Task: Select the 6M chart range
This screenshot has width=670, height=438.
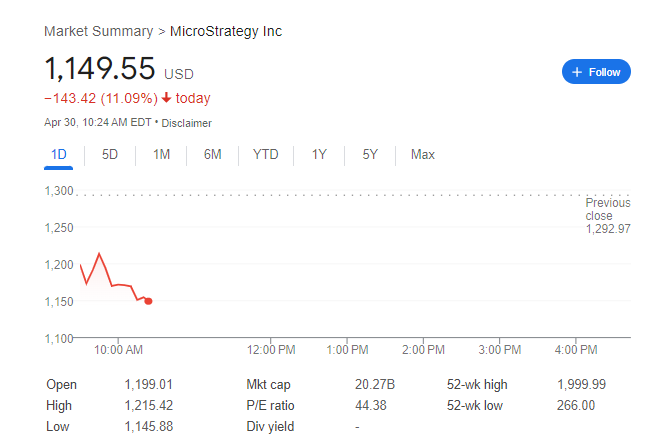Action: pos(212,155)
